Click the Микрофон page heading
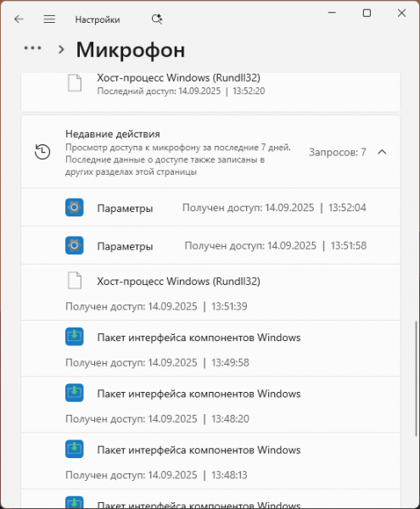The image size is (420, 509). 131,50
